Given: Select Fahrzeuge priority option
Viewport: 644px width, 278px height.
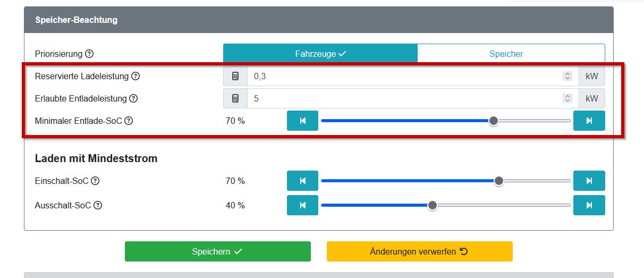Looking at the screenshot, I should (x=320, y=54).
